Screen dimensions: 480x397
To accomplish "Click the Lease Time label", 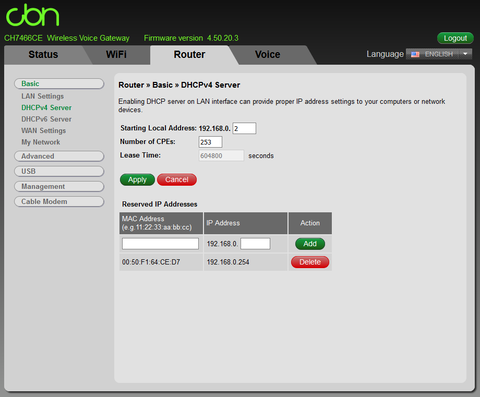I will (140, 155).
